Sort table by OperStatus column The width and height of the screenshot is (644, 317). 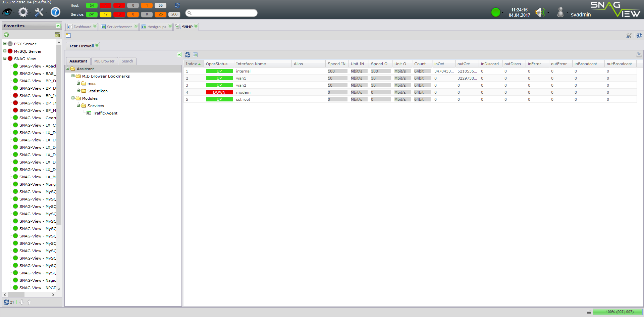pyautogui.click(x=219, y=64)
